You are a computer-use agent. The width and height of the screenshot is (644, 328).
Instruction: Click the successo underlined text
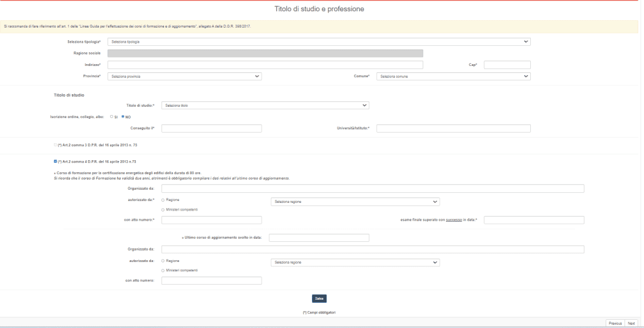point(454,220)
